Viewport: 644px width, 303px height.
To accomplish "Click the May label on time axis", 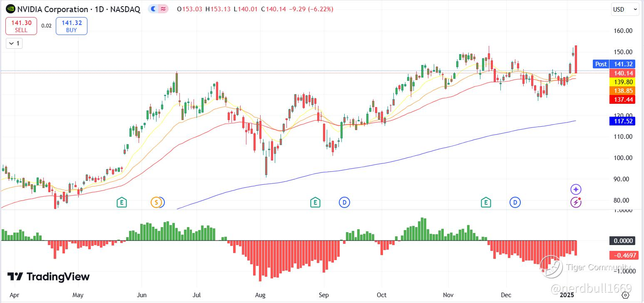I will point(78,295).
